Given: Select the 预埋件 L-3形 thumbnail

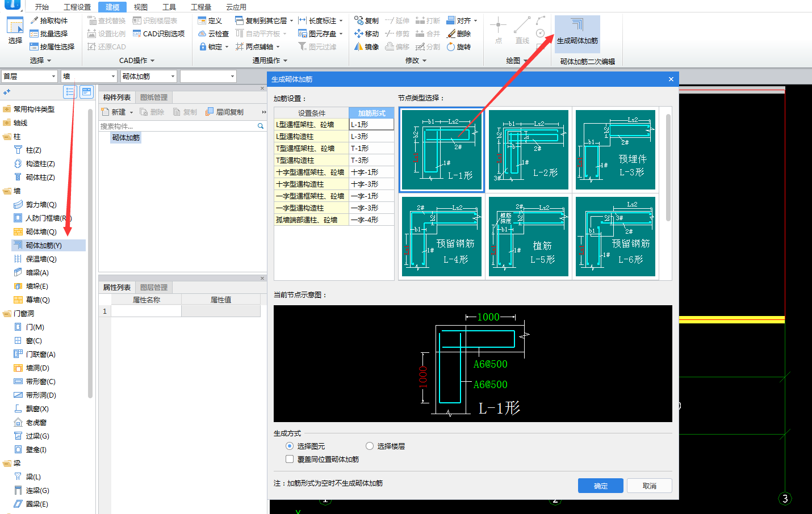Looking at the screenshot, I should point(616,150).
